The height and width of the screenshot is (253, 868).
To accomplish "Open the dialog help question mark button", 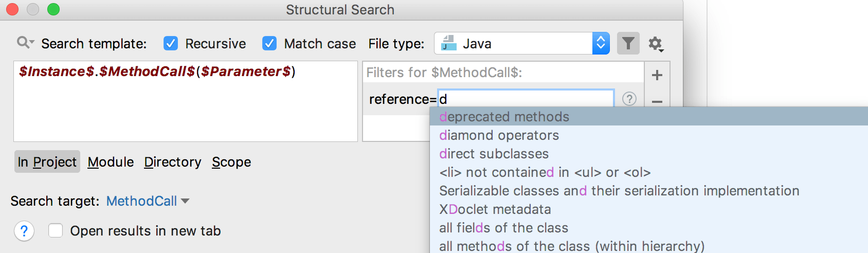I will click(24, 231).
